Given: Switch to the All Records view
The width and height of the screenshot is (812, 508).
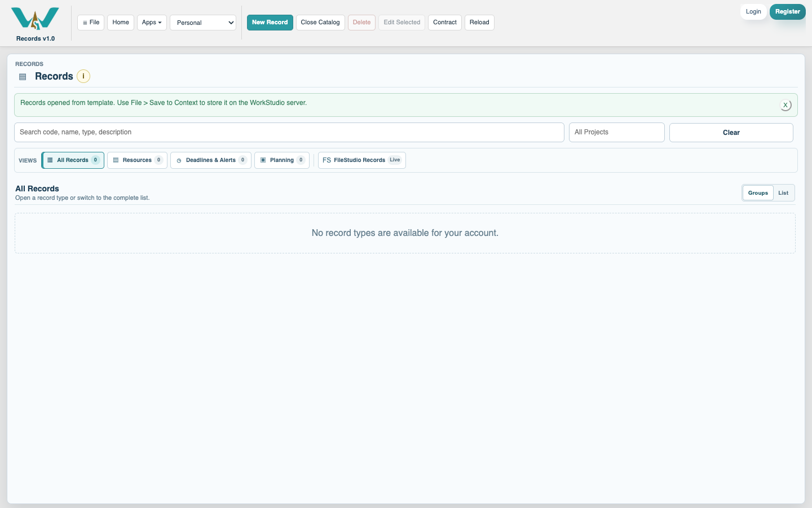Looking at the screenshot, I should 73,160.
